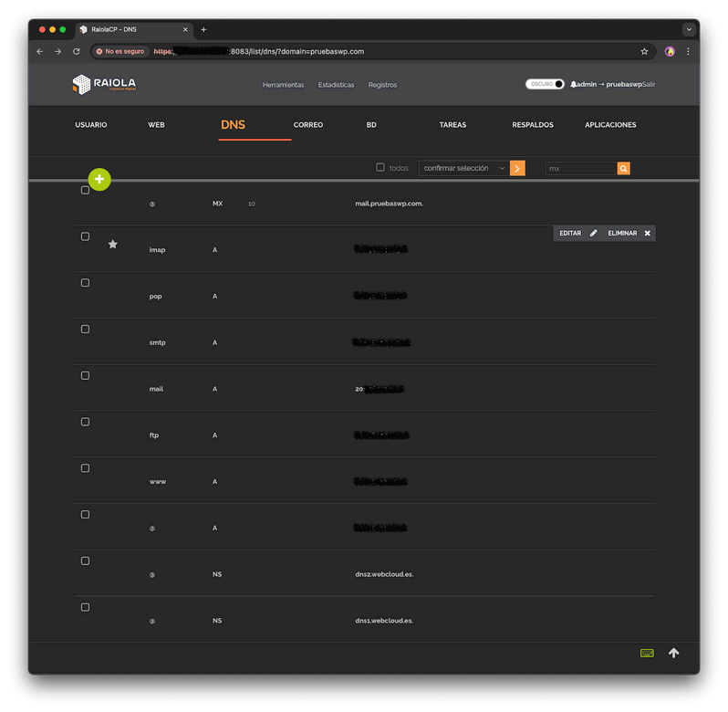
Task: Apply bulk action with orange arrow button
Action: (517, 169)
